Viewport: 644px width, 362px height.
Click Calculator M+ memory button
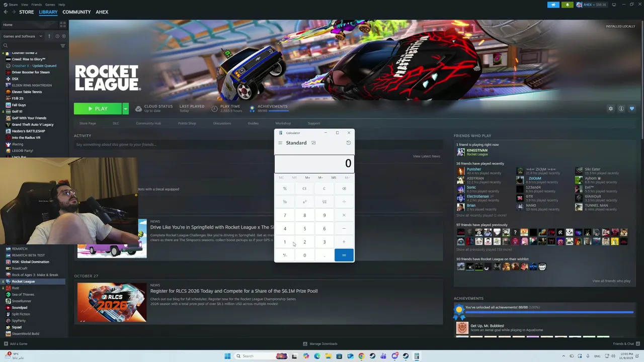pyautogui.click(x=307, y=177)
